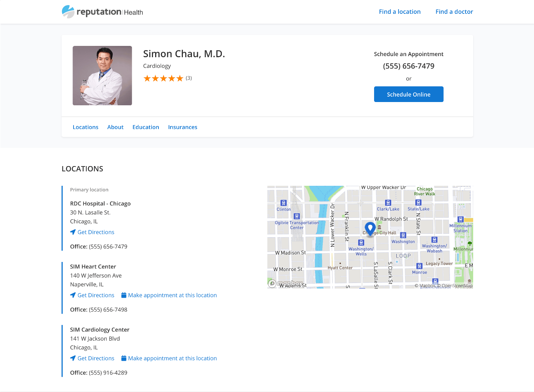This screenshot has width=534, height=392.
Task: Click office phone (555) 656-7498
Action: click(108, 310)
